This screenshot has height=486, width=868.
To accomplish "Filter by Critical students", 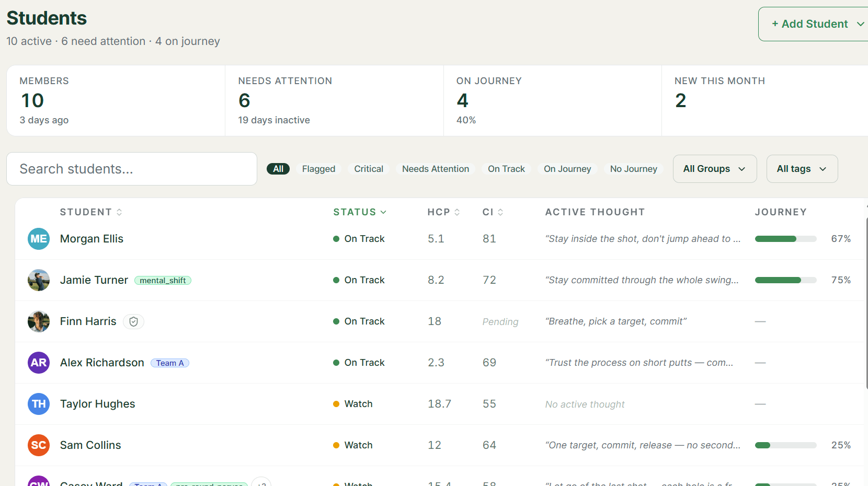I will tap(369, 169).
